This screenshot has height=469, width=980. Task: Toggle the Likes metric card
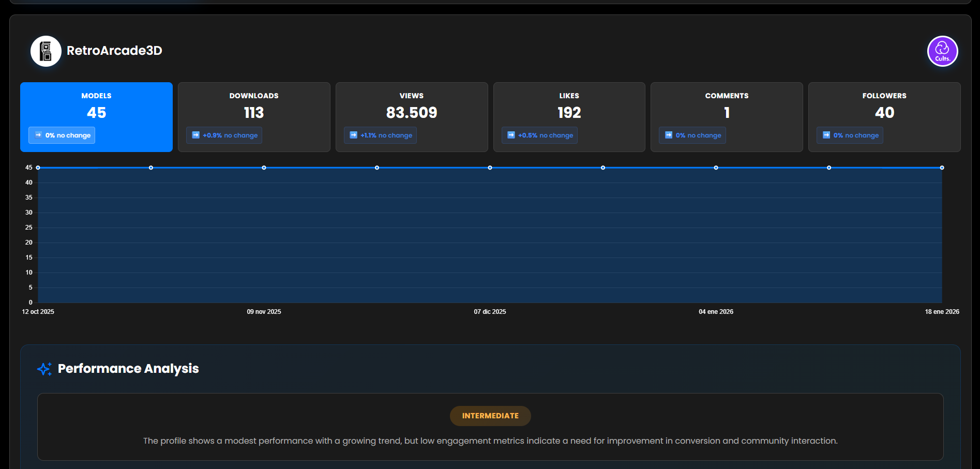tap(569, 117)
